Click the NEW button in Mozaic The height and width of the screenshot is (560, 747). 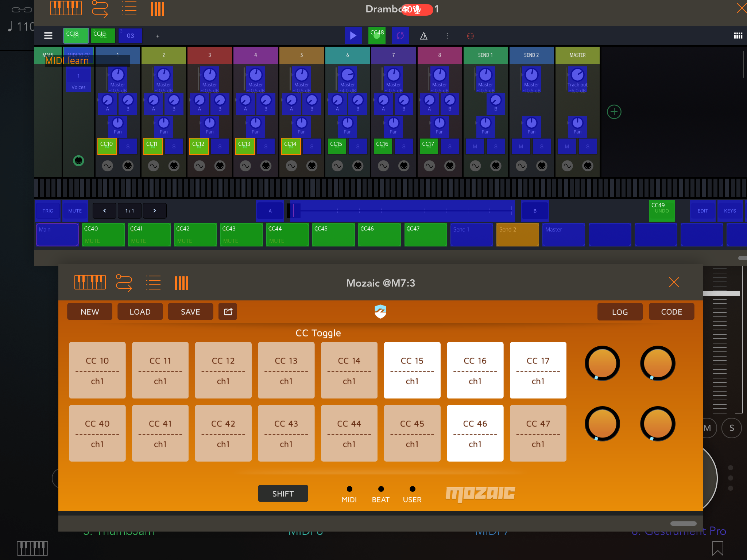(90, 312)
